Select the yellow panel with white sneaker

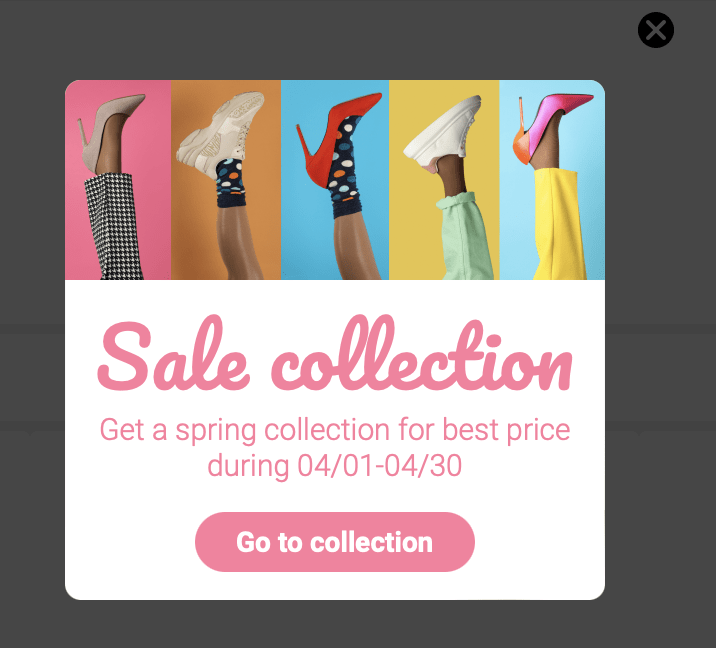pos(444,179)
